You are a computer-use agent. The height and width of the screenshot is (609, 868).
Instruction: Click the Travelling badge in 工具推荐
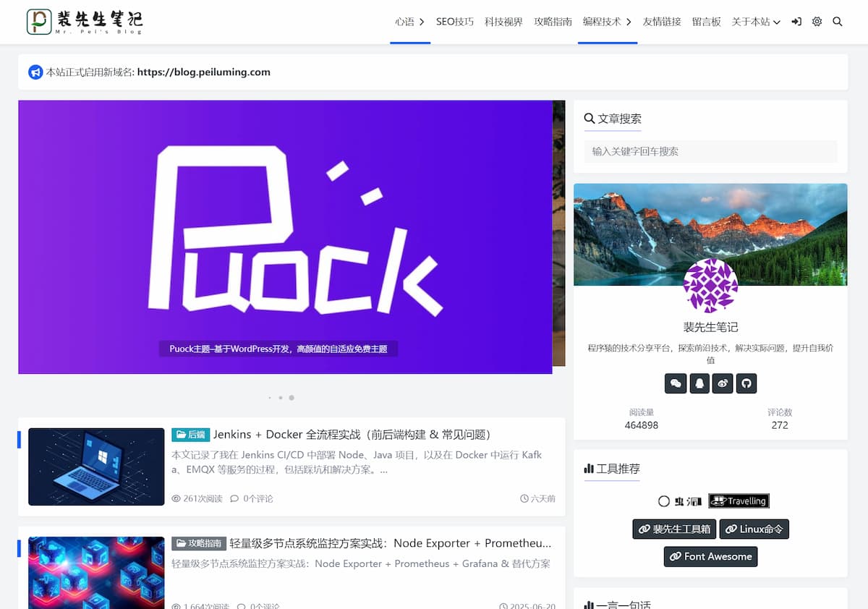pos(739,501)
